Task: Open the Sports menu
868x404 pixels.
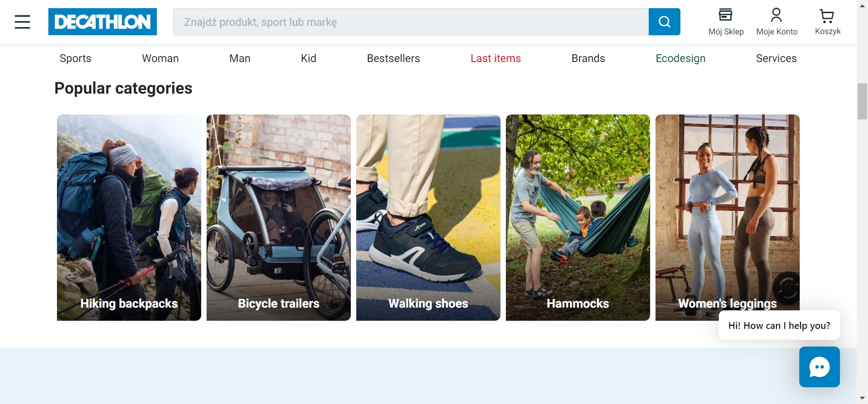Action: click(x=75, y=58)
